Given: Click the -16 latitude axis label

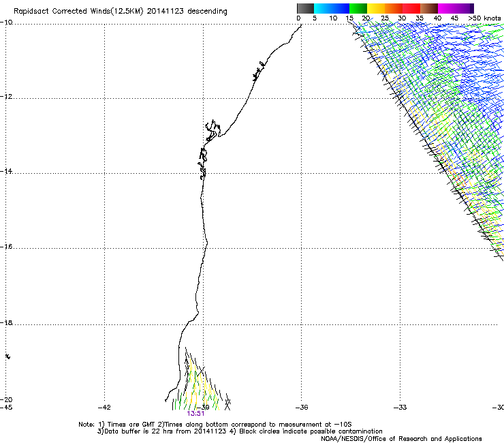Looking at the screenshot, I should click(x=6, y=247).
